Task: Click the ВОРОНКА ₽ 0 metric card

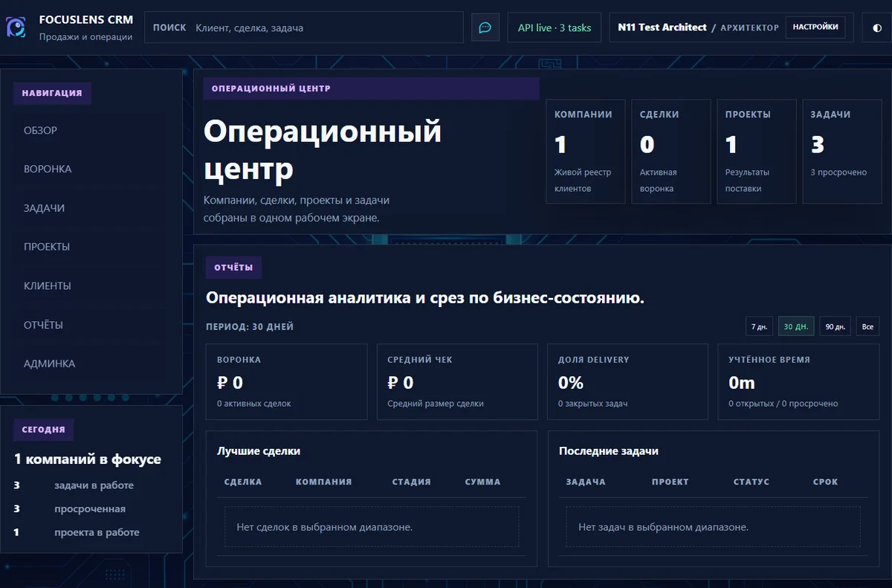Action: [x=287, y=382]
